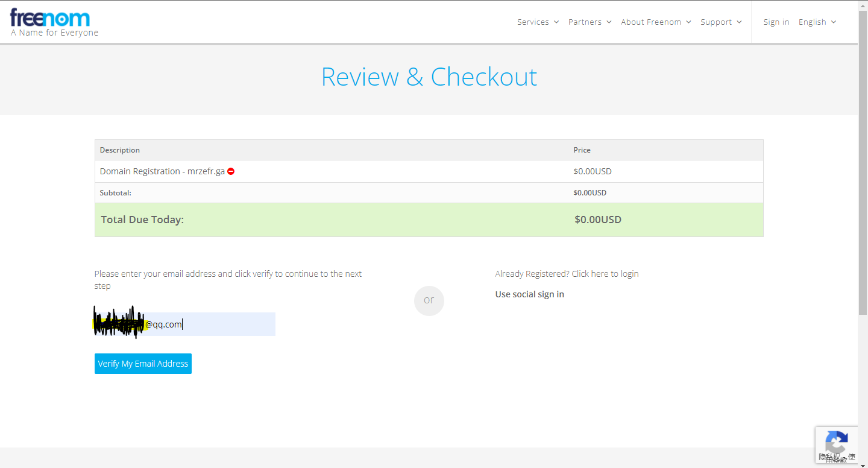
Task: Click the Sign in link
Action: (776, 22)
